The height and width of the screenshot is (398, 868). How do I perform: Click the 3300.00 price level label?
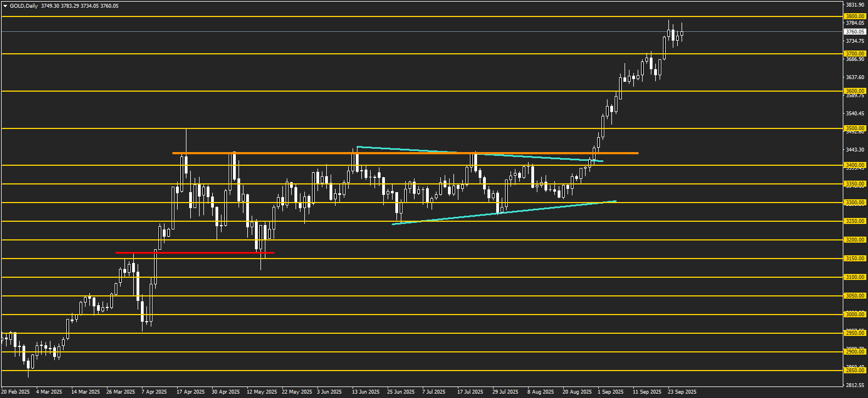855,203
